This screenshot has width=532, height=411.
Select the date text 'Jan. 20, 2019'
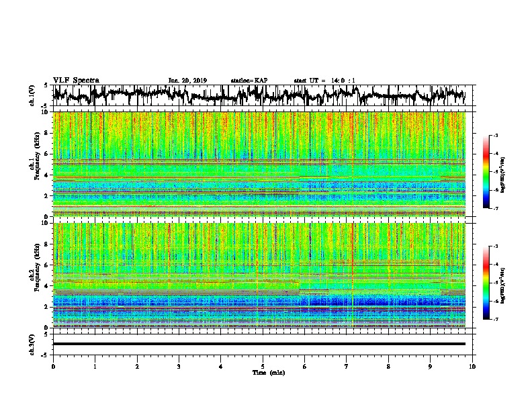[x=187, y=81]
